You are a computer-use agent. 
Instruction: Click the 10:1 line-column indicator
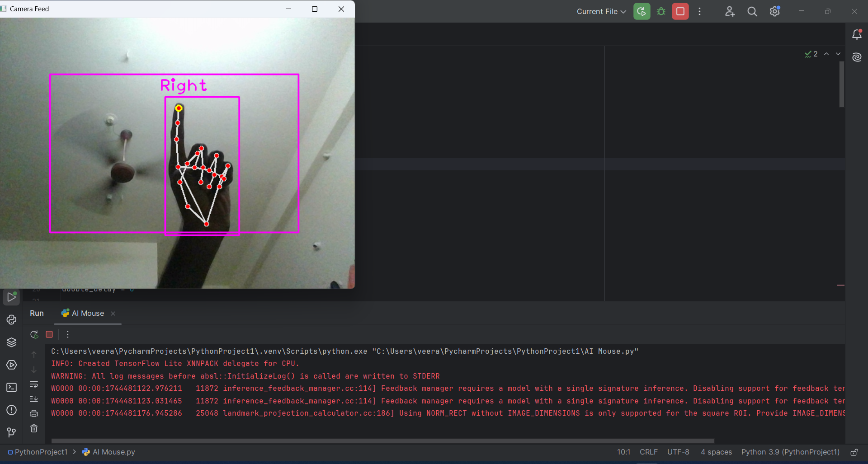pos(623,452)
